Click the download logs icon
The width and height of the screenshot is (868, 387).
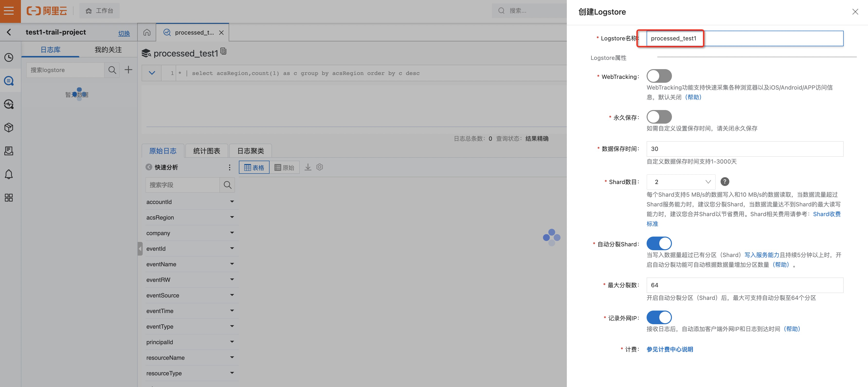point(308,167)
